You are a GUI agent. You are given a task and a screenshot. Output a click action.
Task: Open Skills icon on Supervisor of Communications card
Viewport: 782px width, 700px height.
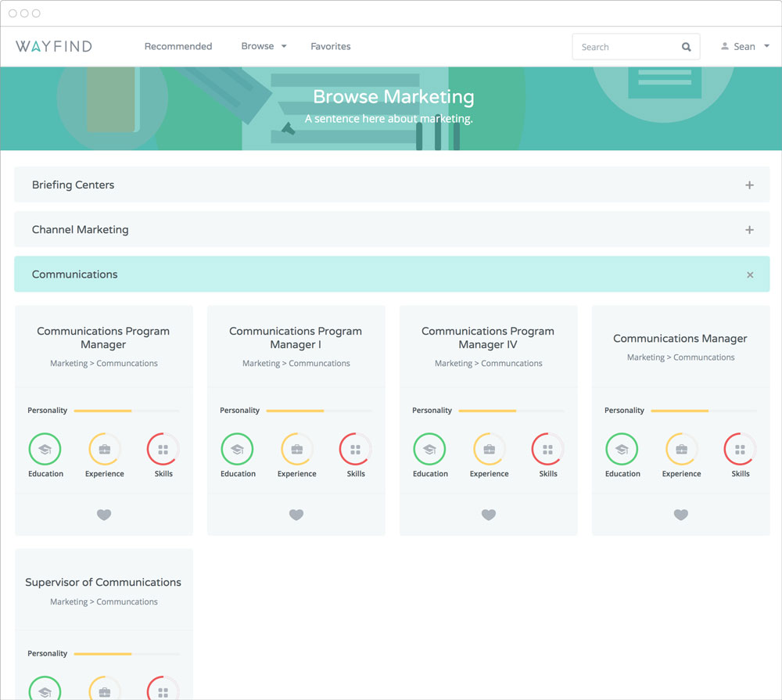[163, 688]
